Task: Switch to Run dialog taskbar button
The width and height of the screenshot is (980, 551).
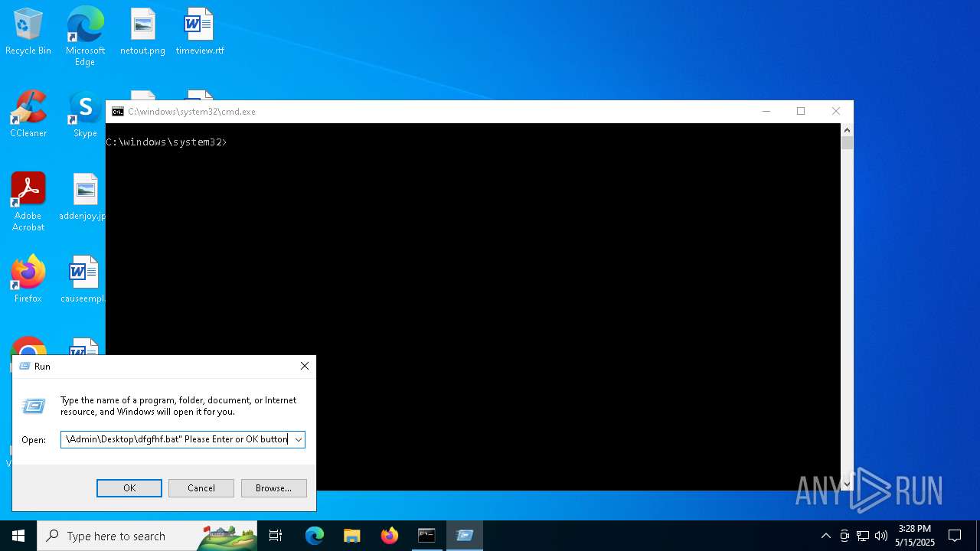Action: tap(465, 536)
